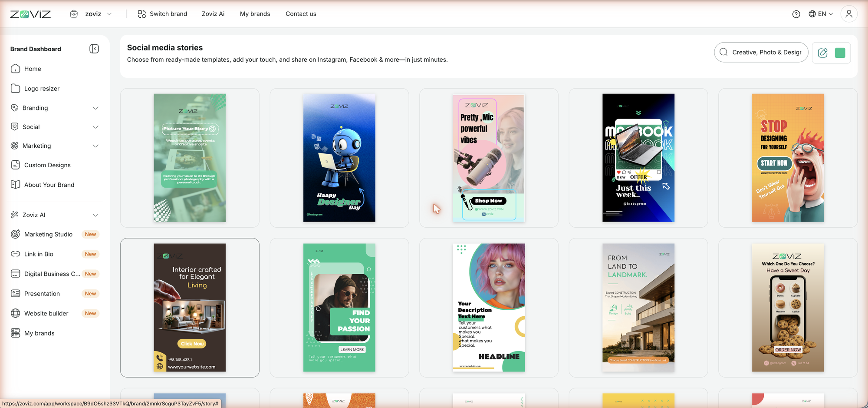The image size is (868, 408).
Task: Click the Zoviz AI magic wand icon
Action: [15, 215]
